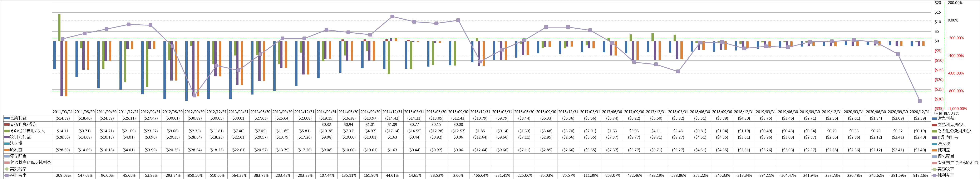The height and width of the screenshot is (179, 980).
Task: Select 支払利息/収入 cell $0.08 for 2015/09/30
Action: 458,125
